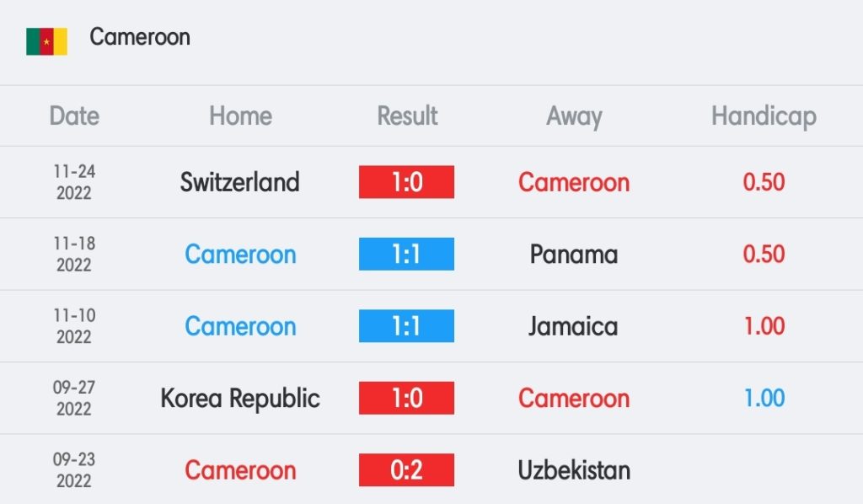The width and height of the screenshot is (863, 504).
Task: Select the Jamaica team name
Action: tap(573, 326)
